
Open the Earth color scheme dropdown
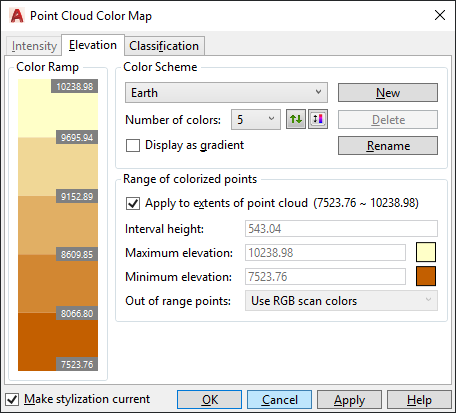pyautogui.click(x=226, y=92)
